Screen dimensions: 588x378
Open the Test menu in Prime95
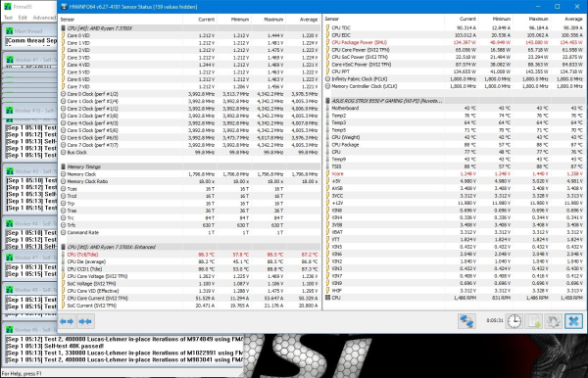point(8,18)
